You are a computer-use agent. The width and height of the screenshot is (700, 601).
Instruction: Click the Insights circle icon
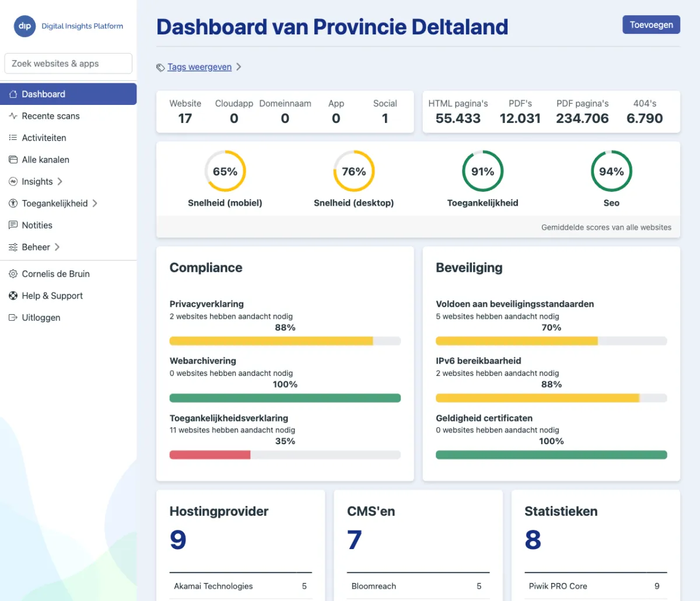13,181
